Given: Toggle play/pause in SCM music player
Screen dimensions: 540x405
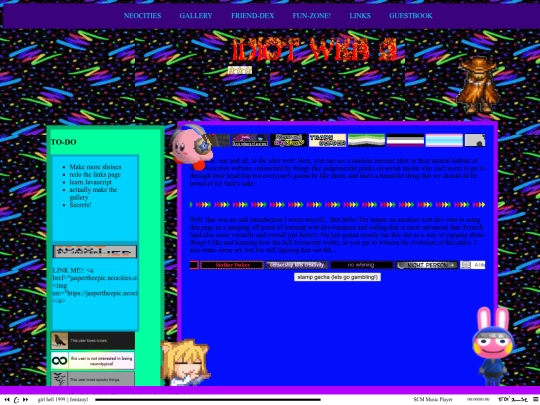Looking at the screenshot, I should [16, 399].
